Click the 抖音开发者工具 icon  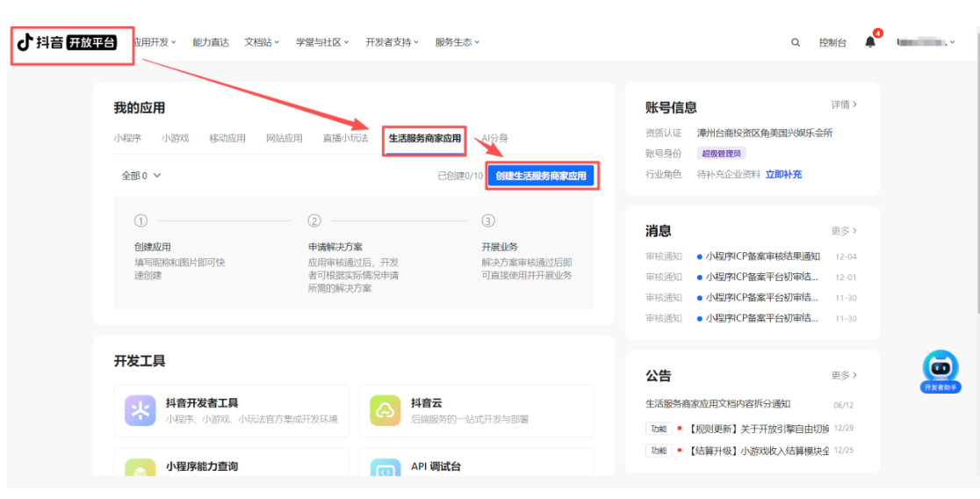click(140, 410)
